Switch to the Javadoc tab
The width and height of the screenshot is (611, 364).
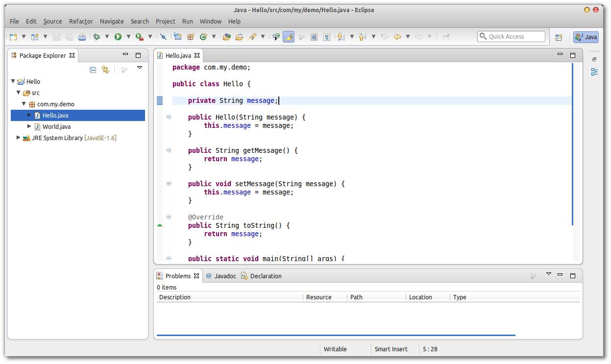point(221,276)
